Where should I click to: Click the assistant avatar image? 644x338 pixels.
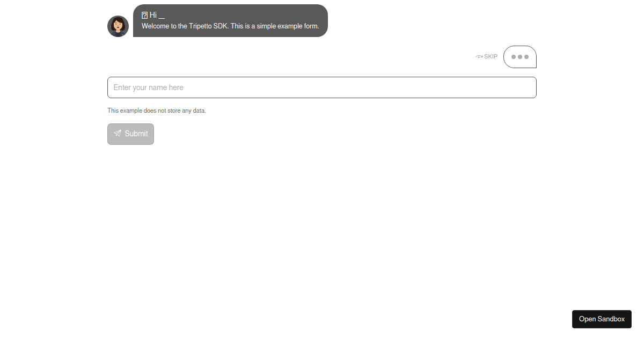pyautogui.click(x=118, y=26)
